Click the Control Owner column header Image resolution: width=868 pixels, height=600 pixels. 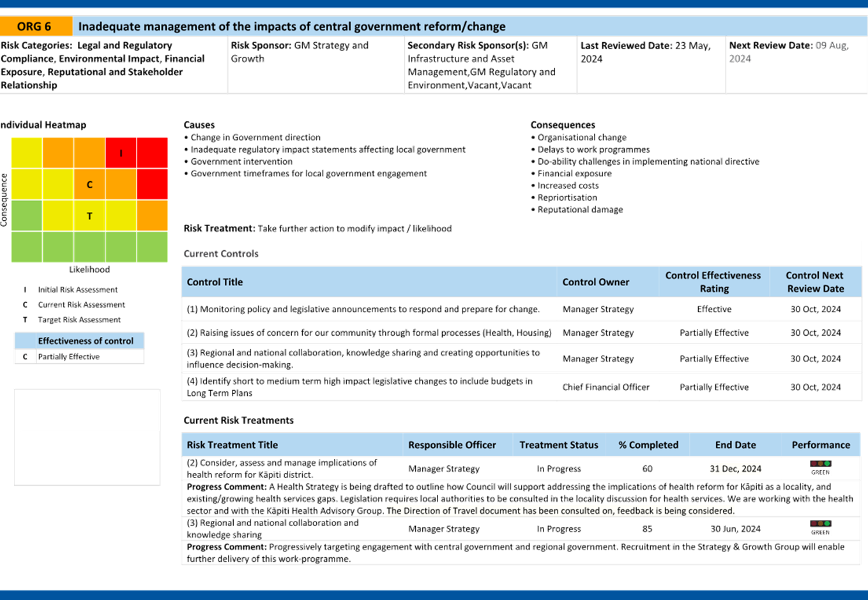click(595, 282)
